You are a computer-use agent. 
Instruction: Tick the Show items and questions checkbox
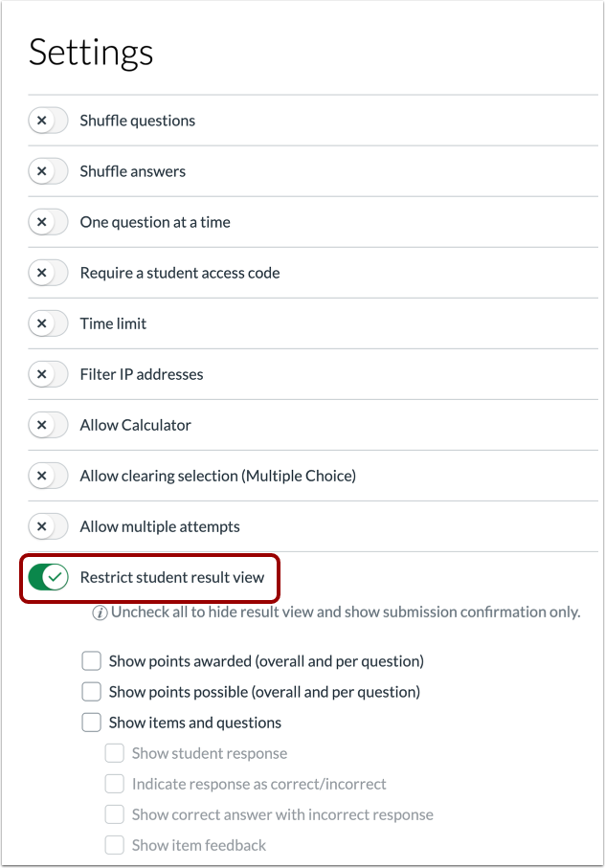[92, 723]
